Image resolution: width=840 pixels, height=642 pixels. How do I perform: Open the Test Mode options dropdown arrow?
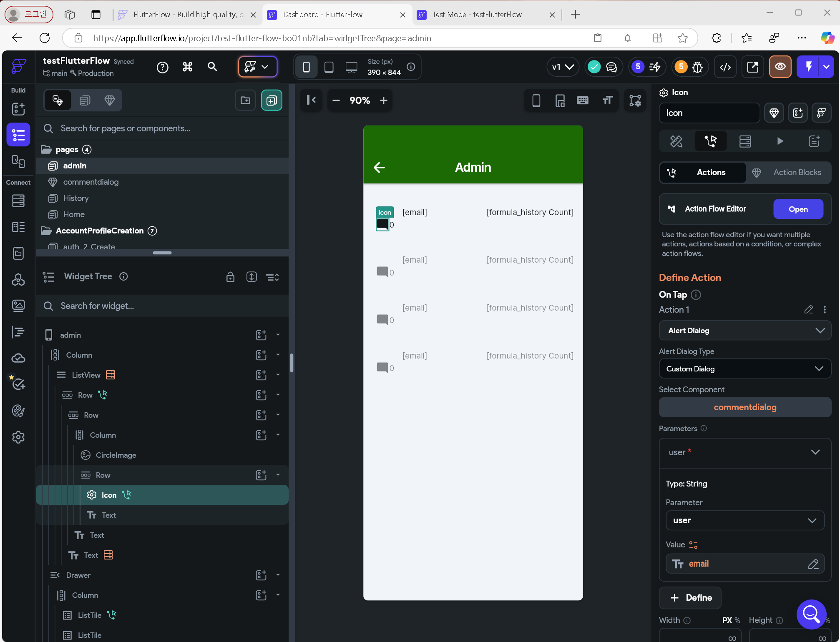(826, 67)
